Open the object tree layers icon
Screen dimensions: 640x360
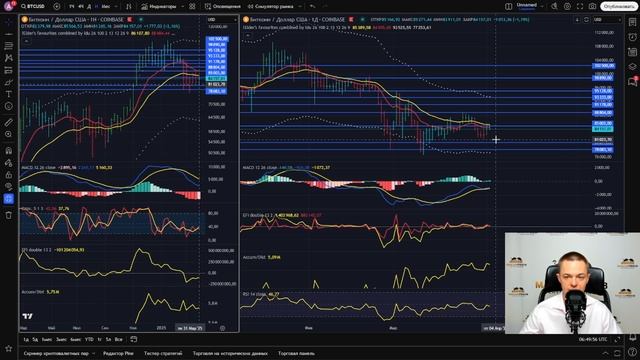pyautogui.click(x=632, y=67)
